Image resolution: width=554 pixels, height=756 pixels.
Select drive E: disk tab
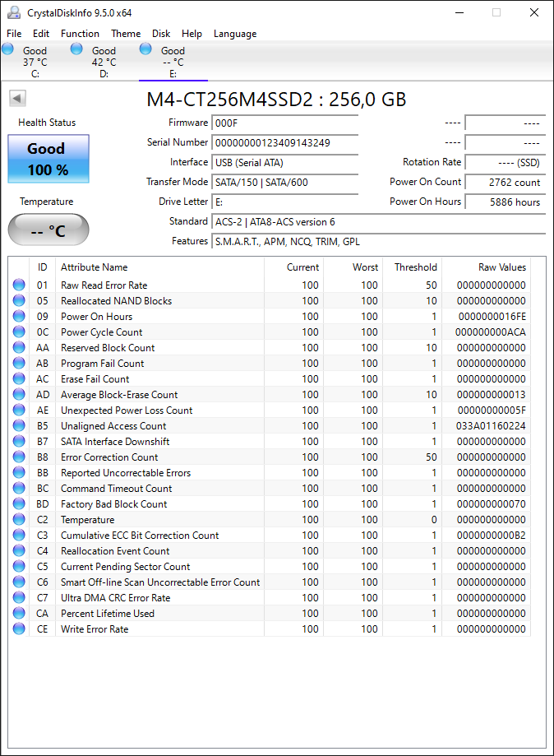(173, 62)
